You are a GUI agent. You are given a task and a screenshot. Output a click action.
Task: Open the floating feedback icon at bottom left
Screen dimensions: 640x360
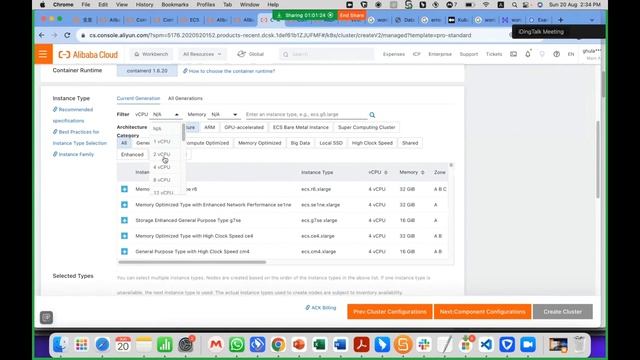click(47, 317)
